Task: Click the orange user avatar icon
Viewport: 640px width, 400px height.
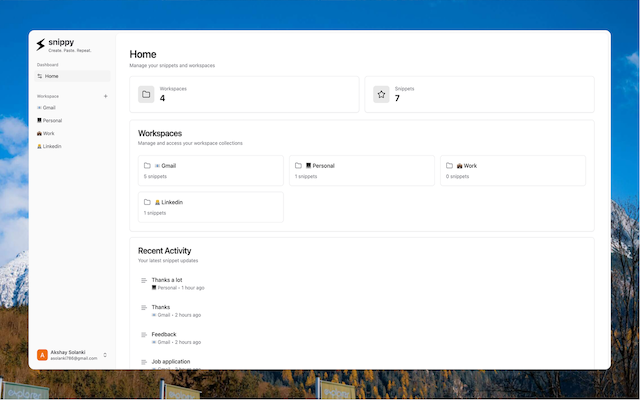Action: tap(42, 355)
